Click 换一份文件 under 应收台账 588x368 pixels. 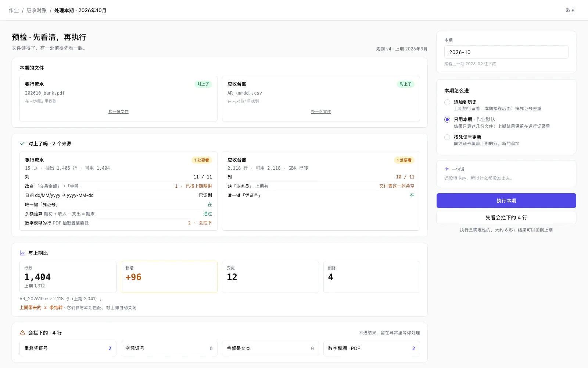click(321, 112)
